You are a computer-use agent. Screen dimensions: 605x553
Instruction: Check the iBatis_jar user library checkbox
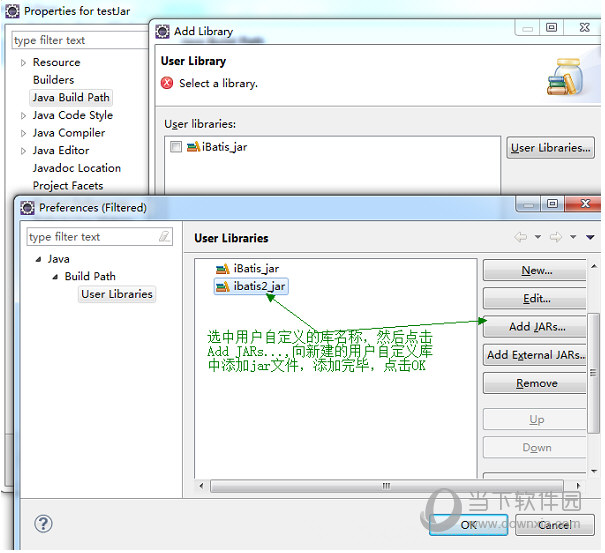[176, 147]
